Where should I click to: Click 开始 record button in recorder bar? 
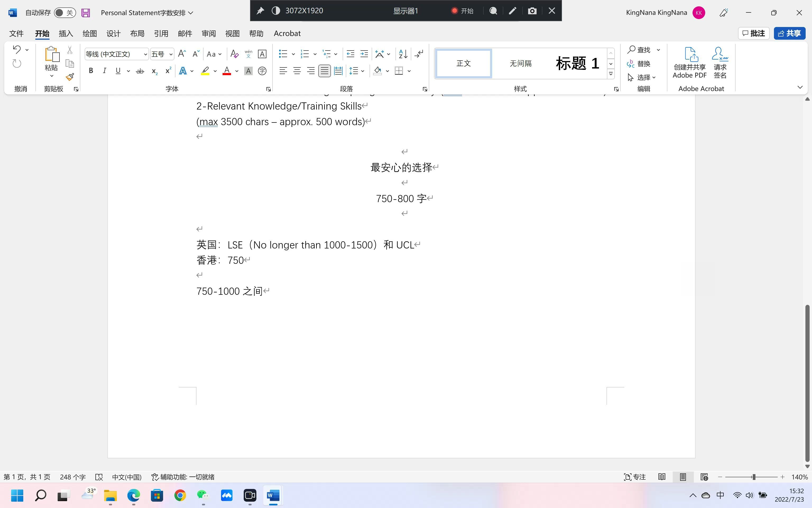click(462, 11)
